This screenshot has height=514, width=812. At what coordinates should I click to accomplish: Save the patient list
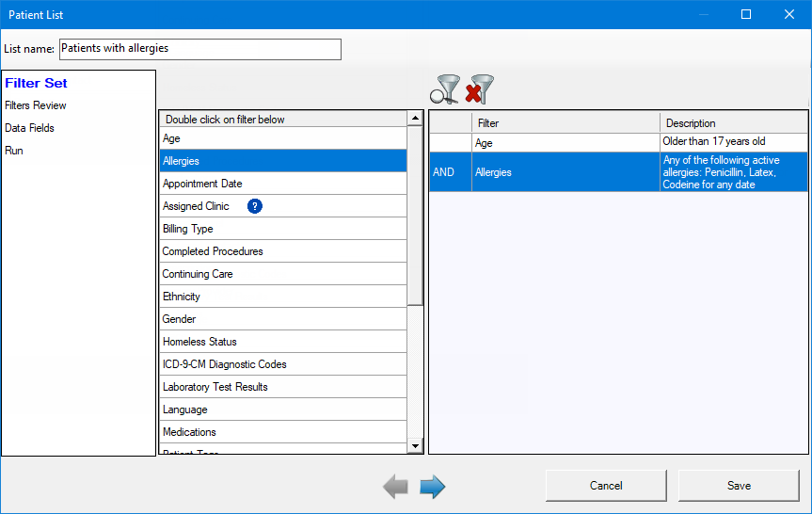(739, 486)
